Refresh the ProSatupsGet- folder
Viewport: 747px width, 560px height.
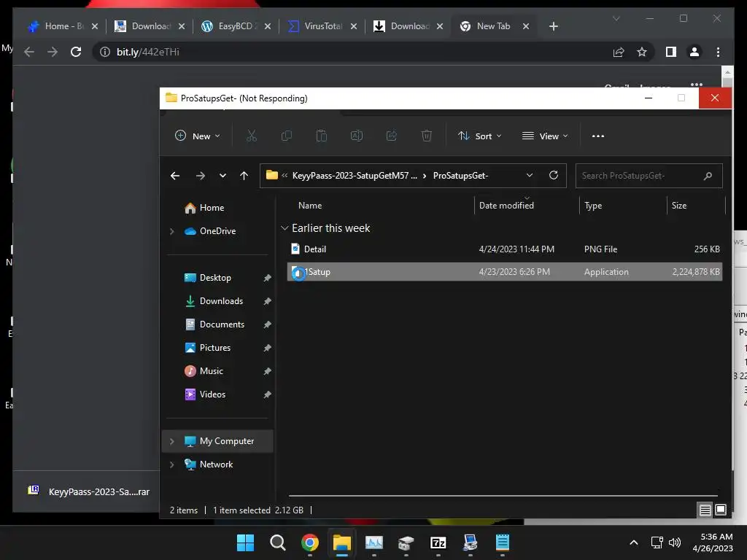coord(553,175)
